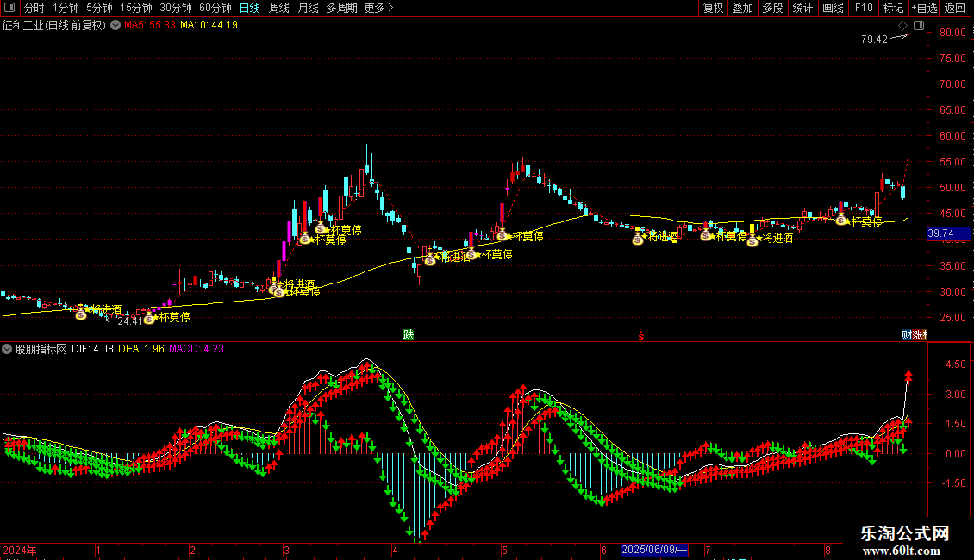Expand MACD sub-chart indicator dropdown arrow
Viewport: 974px width, 560px height.
(x=7, y=349)
